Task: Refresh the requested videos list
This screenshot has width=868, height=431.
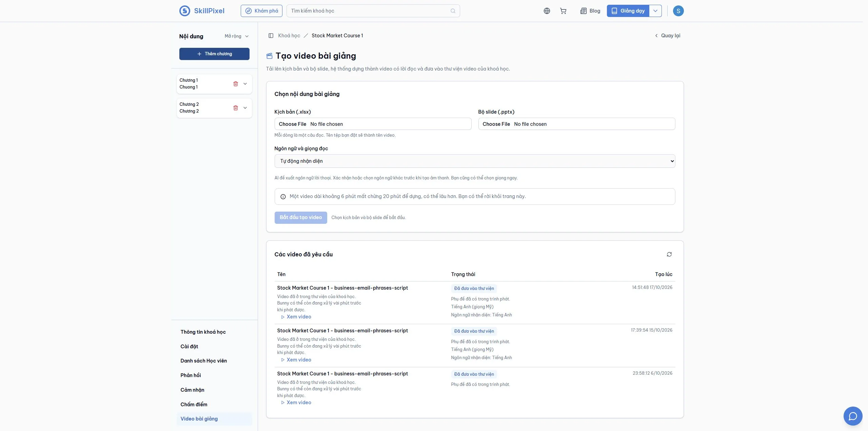Action: click(669, 254)
